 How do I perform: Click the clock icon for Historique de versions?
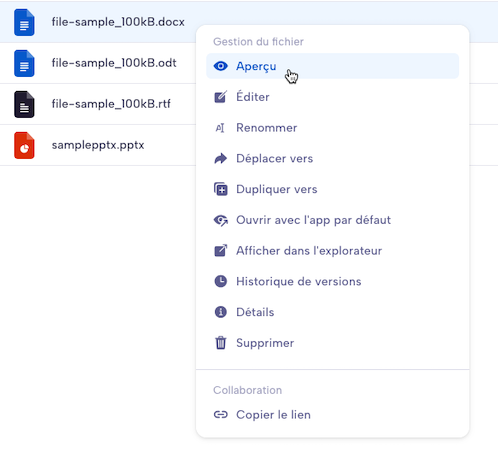click(220, 281)
